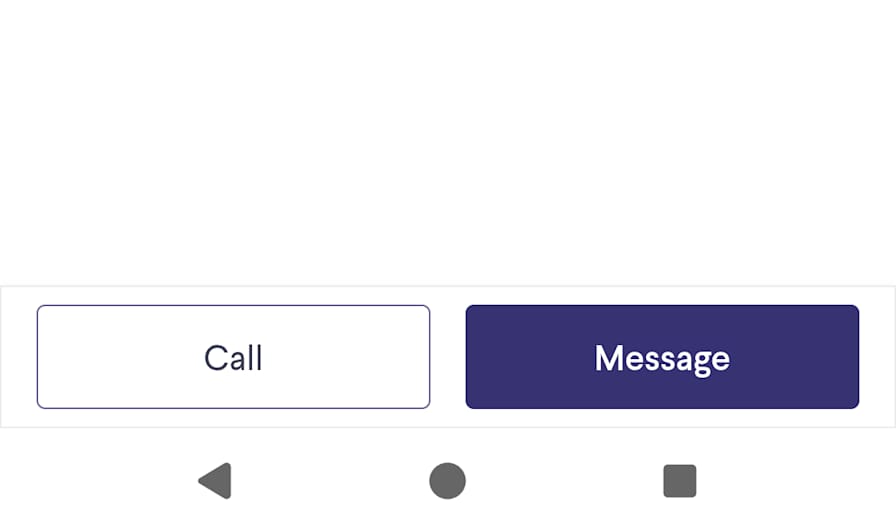Tap the Android back triangle icon

215,481
